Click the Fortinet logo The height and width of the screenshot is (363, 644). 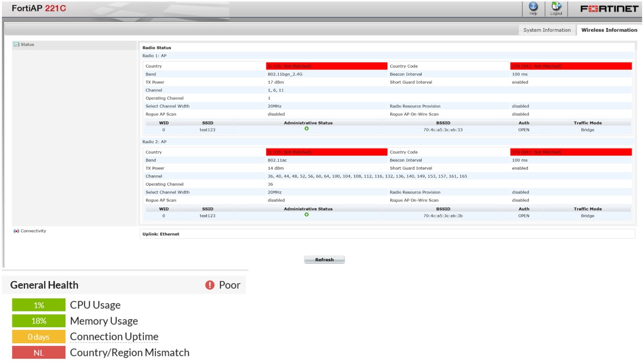click(609, 9)
